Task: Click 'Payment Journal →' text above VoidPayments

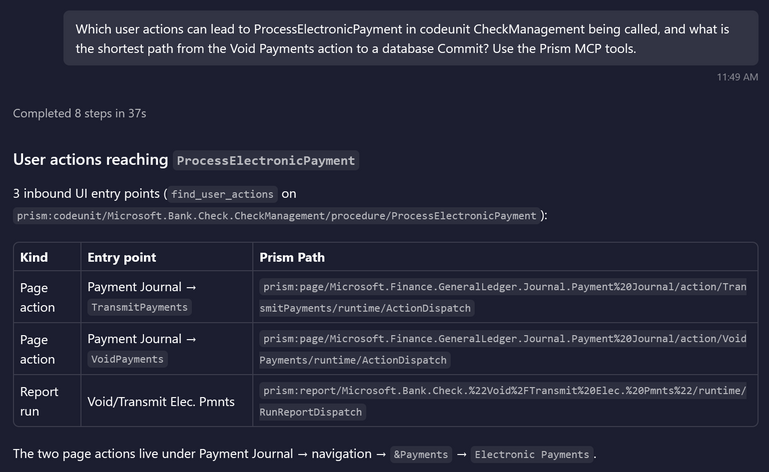Action: [x=142, y=339]
